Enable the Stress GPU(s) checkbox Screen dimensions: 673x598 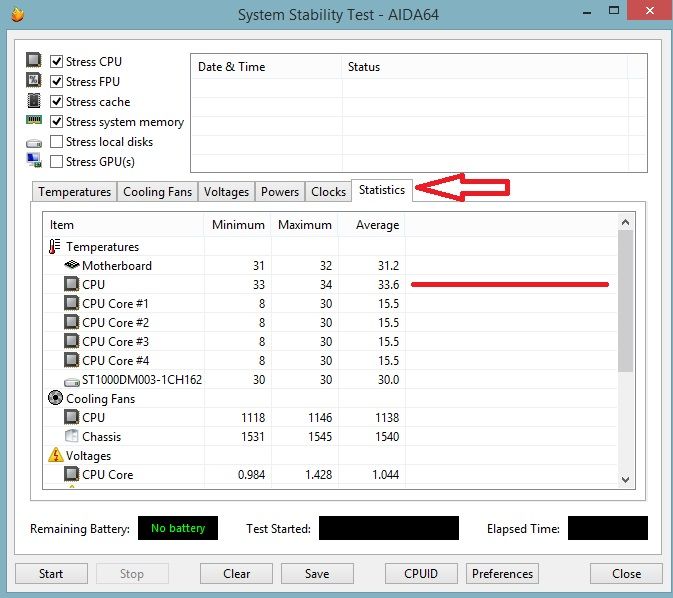(56, 161)
